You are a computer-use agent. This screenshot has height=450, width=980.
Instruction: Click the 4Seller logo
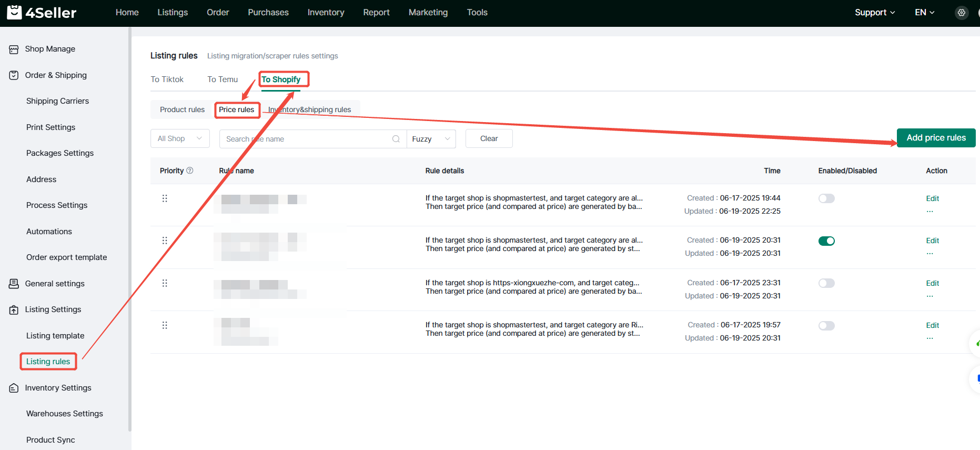tap(42, 12)
